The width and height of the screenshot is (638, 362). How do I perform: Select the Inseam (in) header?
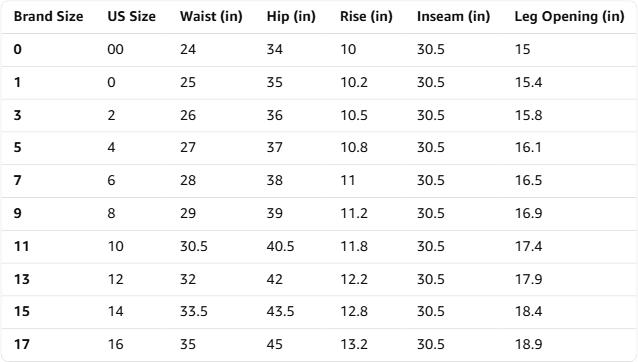[x=453, y=16]
